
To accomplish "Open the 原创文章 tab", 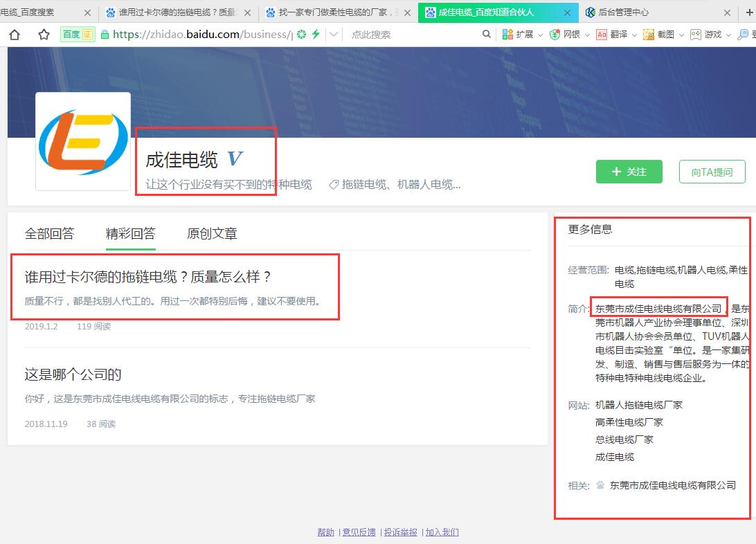I will (x=212, y=234).
